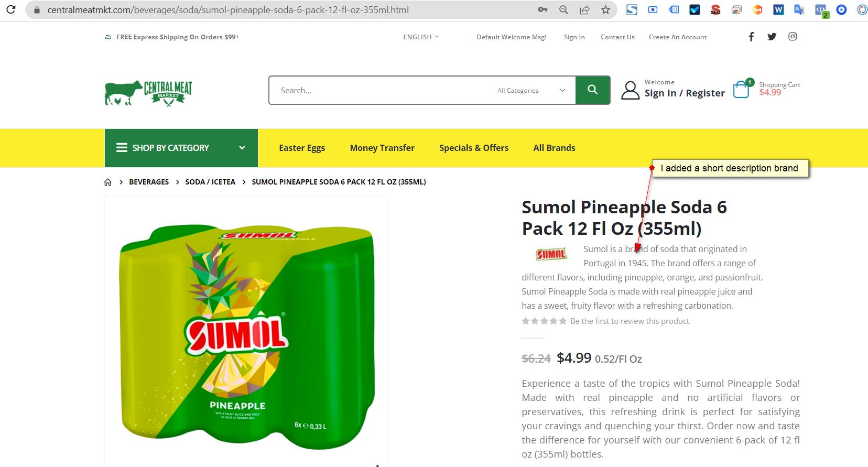868x467 pixels.
Task: Click the user account silhouette icon
Action: tap(630, 90)
